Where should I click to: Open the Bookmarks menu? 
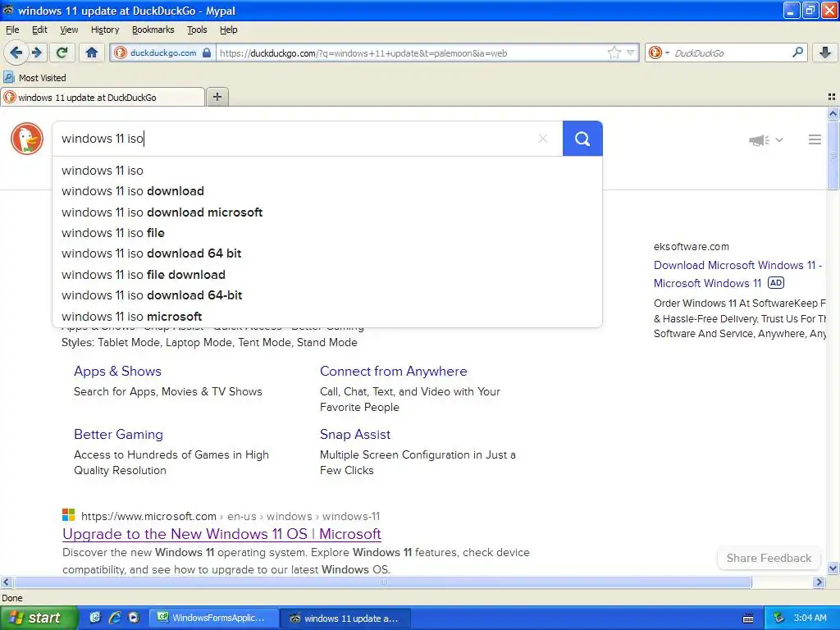pos(153,30)
